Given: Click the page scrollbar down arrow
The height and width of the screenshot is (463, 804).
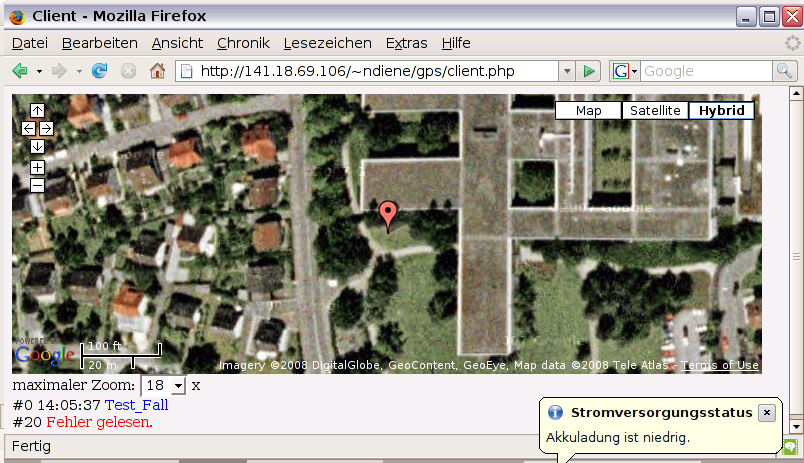Looking at the screenshot, I should pos(796,426).
